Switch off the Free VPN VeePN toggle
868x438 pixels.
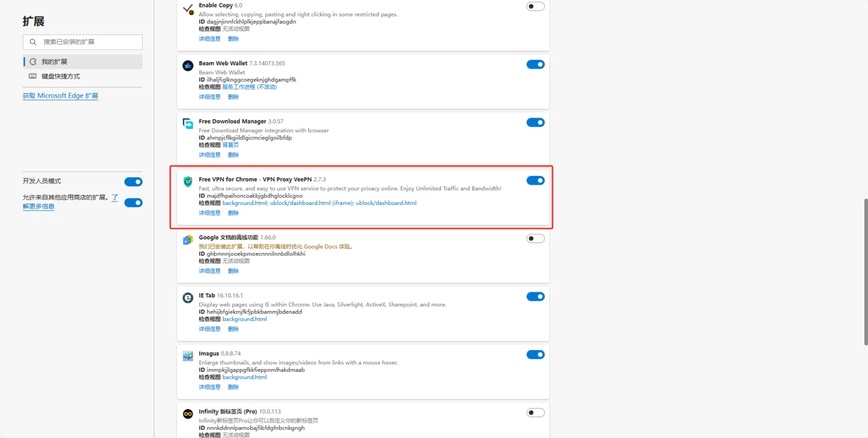pyautogui.click(x=535, y=181)
